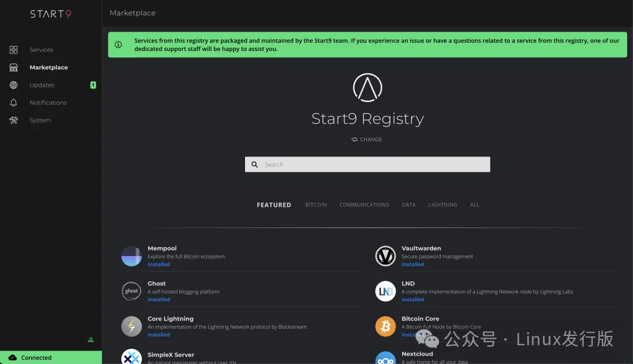633x364 pixels.
Task: Open Core Lightning via its bolt icon
Action: pos(132,326)
